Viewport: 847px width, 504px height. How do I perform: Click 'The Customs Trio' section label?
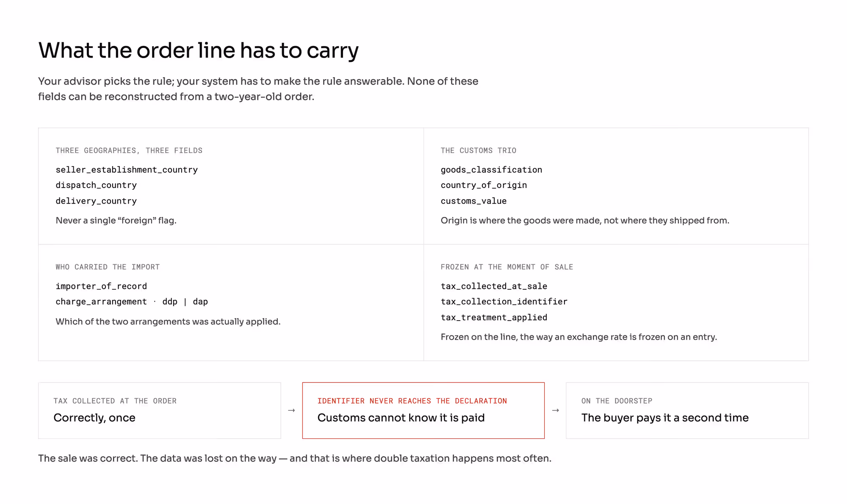479,150
